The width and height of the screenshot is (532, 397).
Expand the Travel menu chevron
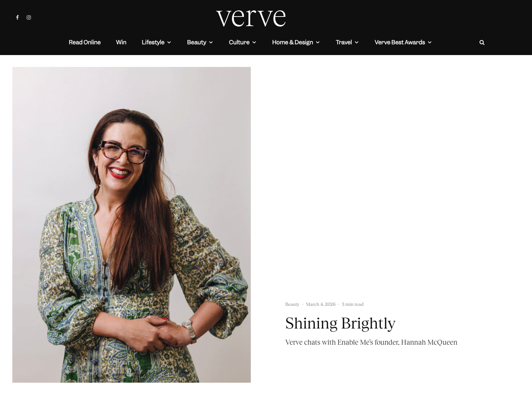357,42
